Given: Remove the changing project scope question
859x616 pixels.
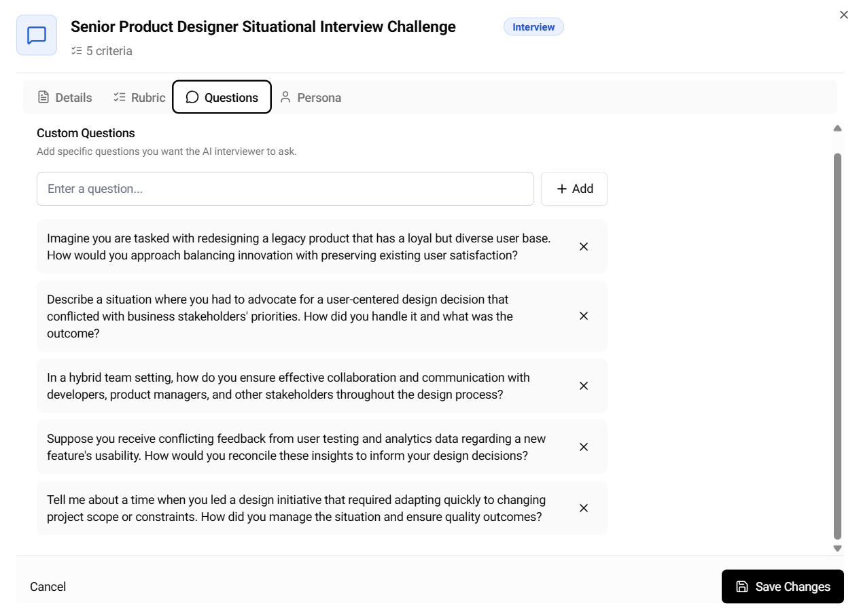Looking at the screenshot, I should pyautogui.click(x=583, y=508).
